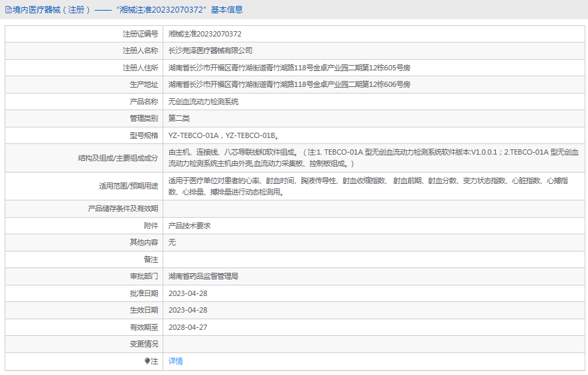Image resolution: width=588 pixels, height=375 pixels.
Task: Click the 结构及组成/主要组成成分 label
Action: click(x=117, y=158)
